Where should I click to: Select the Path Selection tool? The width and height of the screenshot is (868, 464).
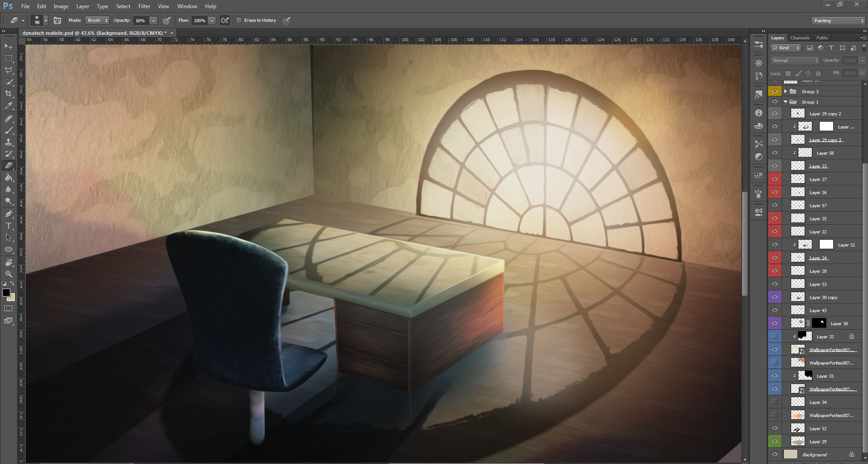pyautogui.click(x=9, y=238)
